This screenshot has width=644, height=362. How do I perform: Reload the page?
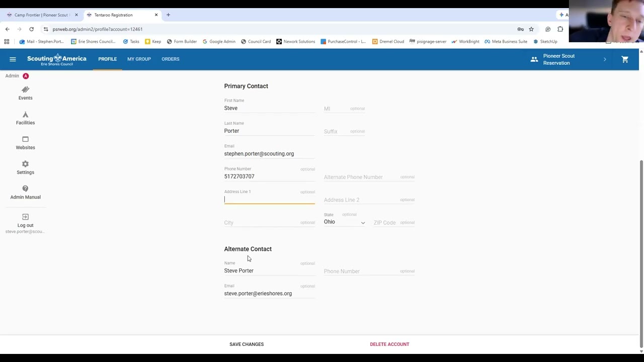point(31,29)
